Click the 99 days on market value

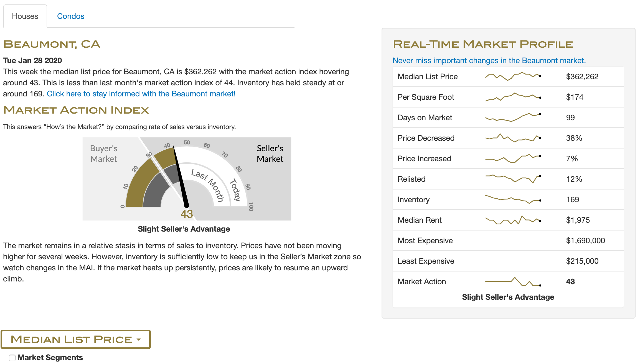click(x=570, y=117)
